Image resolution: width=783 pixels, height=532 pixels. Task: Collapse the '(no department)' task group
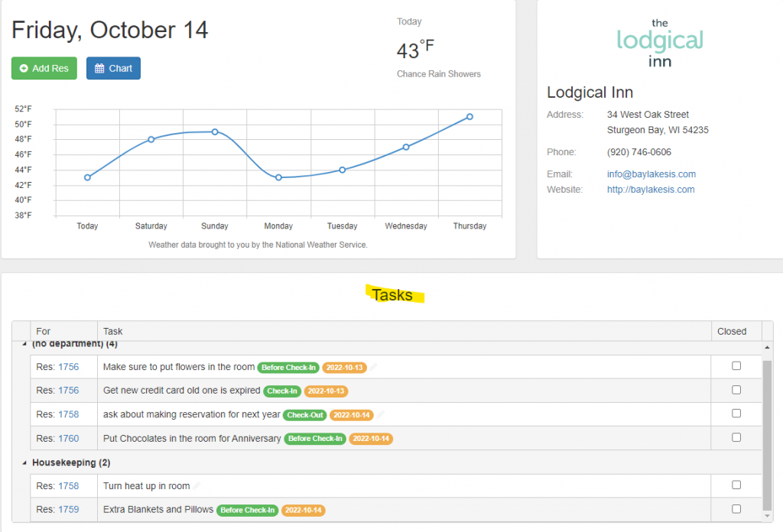point(24,343)
